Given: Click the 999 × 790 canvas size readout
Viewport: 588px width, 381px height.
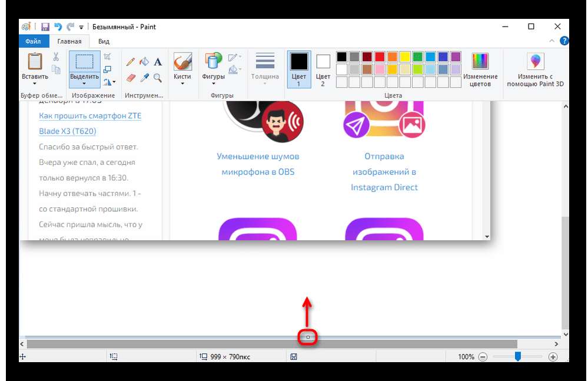Looking at the screenshot, I should (230, 357).
